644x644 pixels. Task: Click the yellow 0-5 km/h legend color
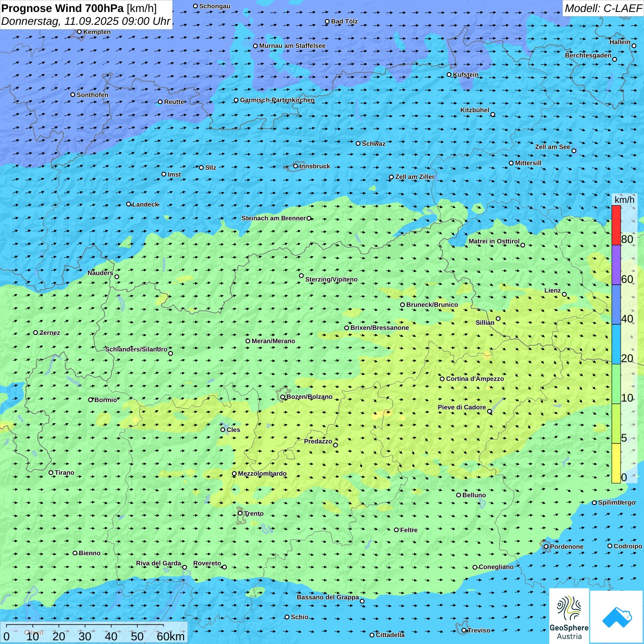[x=616, y=463]
